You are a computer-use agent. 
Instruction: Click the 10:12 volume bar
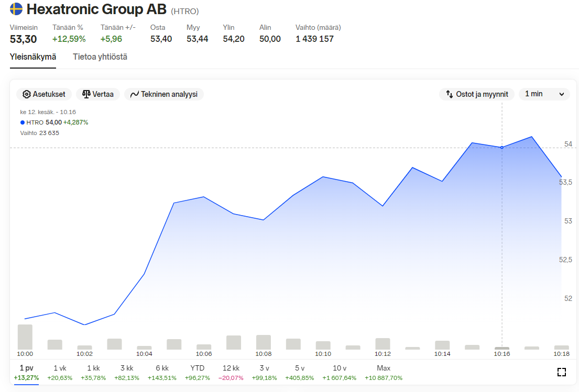383,344
